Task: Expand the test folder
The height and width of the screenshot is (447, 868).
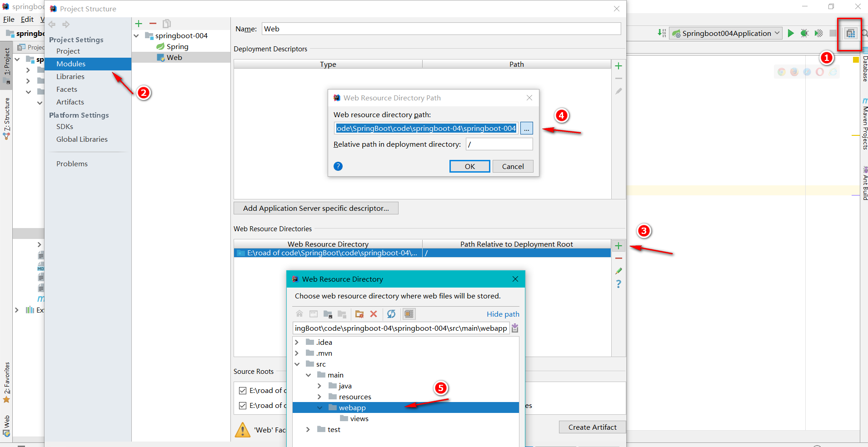Action: point(308,429)
